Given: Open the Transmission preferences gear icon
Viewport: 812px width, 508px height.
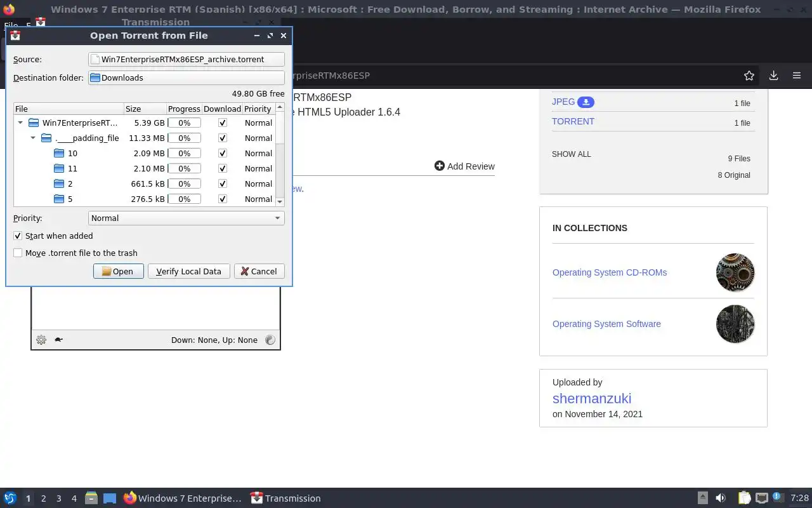Looking at the screenshot, I should (41, 340).
